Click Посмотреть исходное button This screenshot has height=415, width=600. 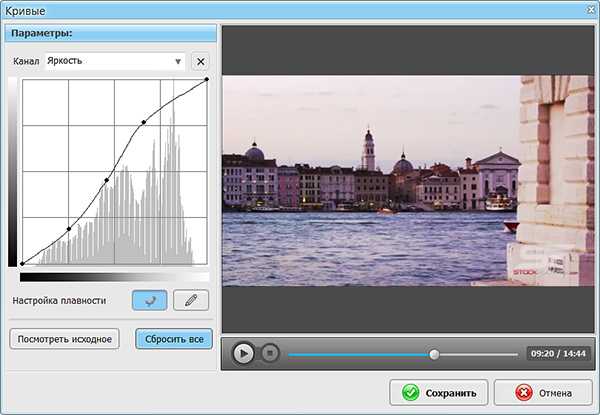coord(65,339)
